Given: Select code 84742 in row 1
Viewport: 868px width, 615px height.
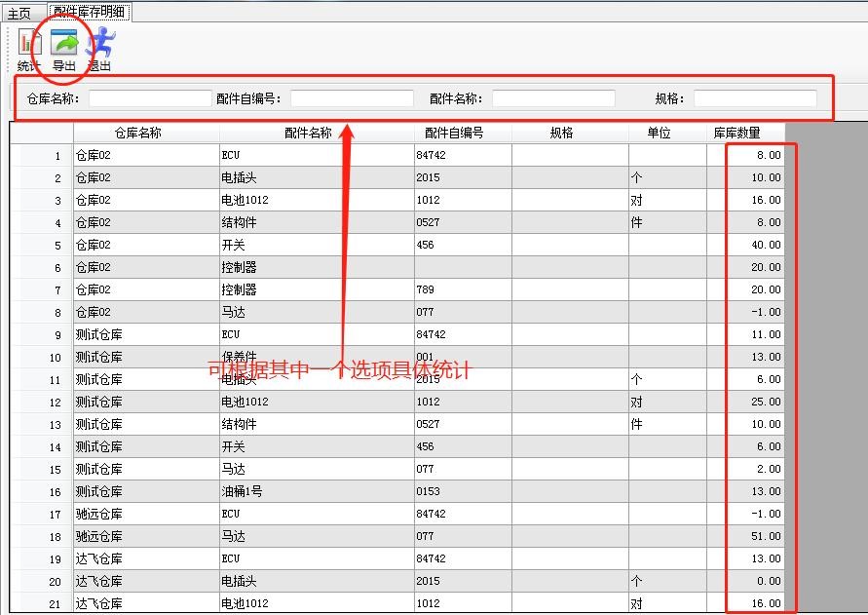Looking at the screenshot, I should coord(463,156).
